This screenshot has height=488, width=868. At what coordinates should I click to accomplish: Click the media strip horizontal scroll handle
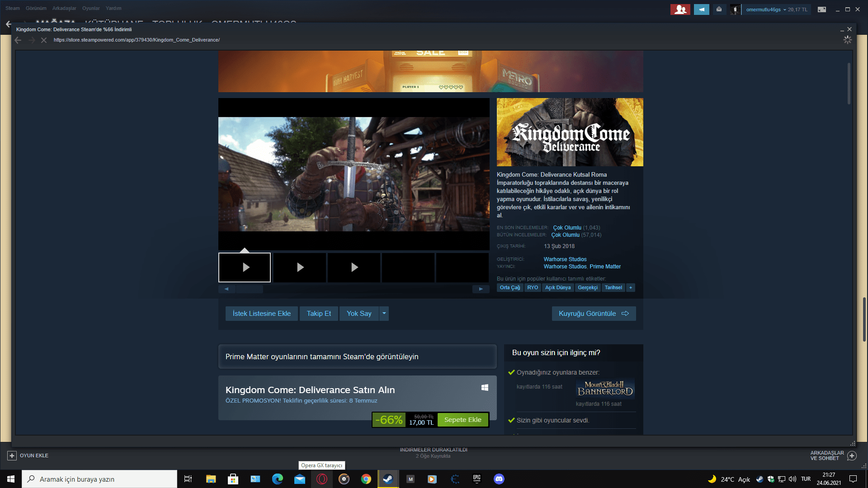tap(250, 289)
